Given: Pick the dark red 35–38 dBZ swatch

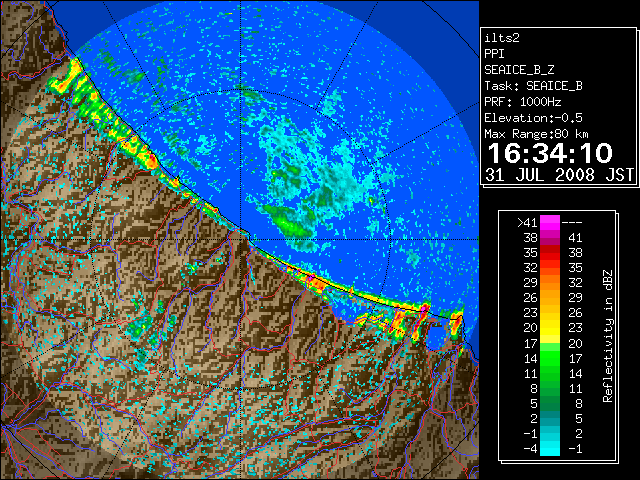Looking at the screenshot, I should [549, 253].
